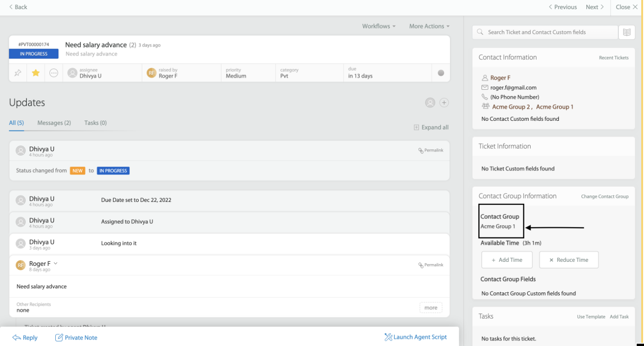
Task: Click the Add Time button
Action: click(507, 260)
